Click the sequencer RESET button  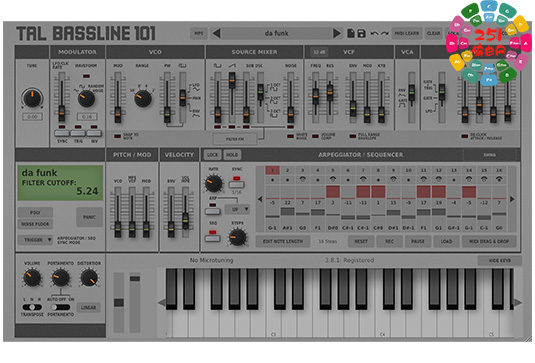(x=361, y=241)
